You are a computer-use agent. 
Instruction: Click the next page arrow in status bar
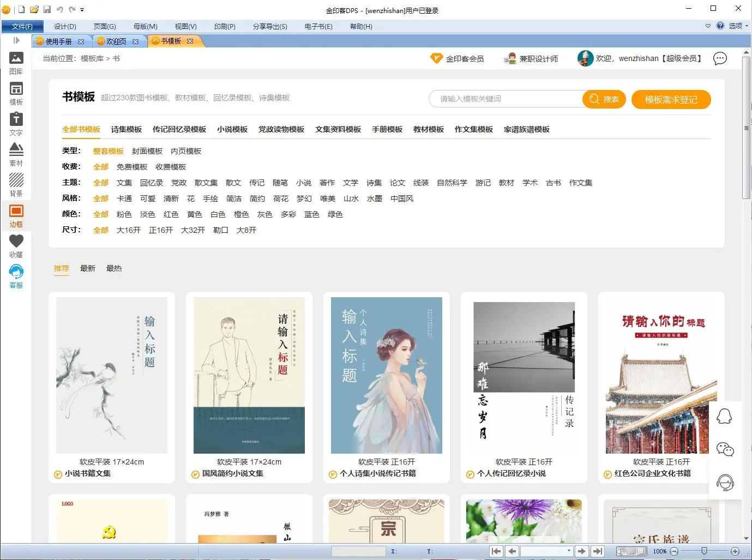point(581,551)
